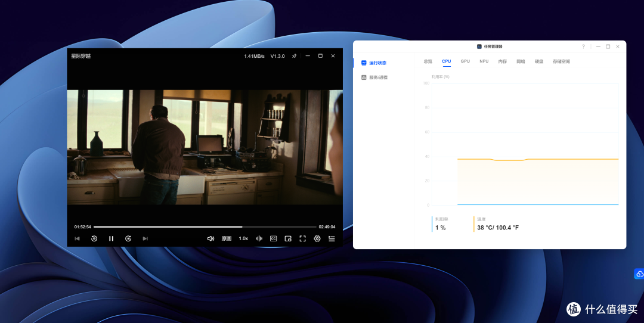Rewind the video 10 seconds
This screenshot has width=644, height=323.
[94, 238]
